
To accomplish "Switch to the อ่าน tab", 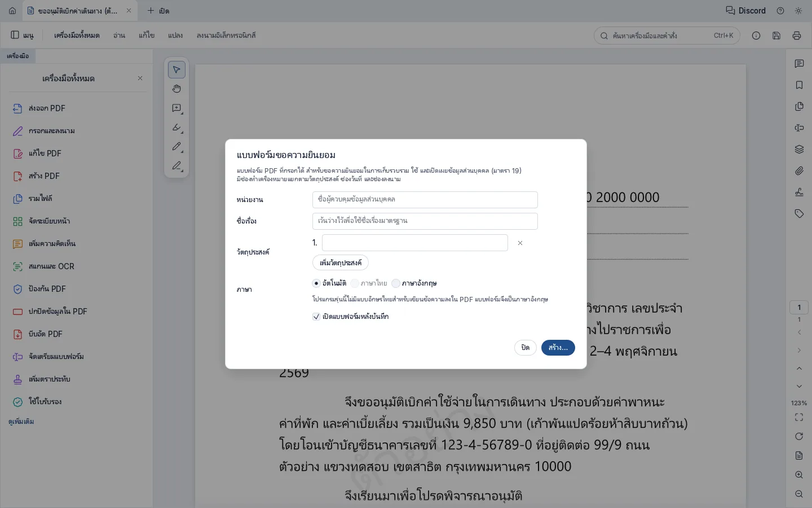I will [x=119, y=36].
